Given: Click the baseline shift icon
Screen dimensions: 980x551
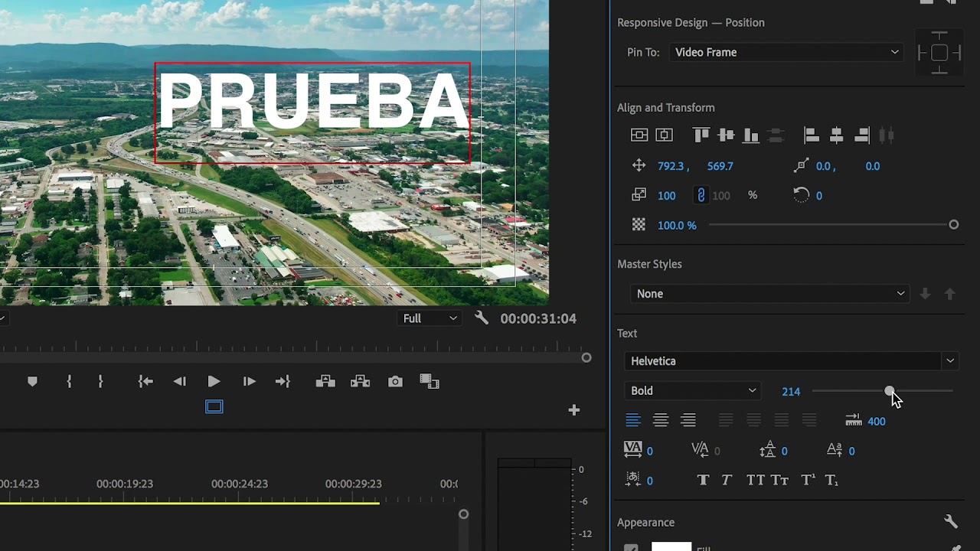Looking at the screenshot, I should click(835, 450).
